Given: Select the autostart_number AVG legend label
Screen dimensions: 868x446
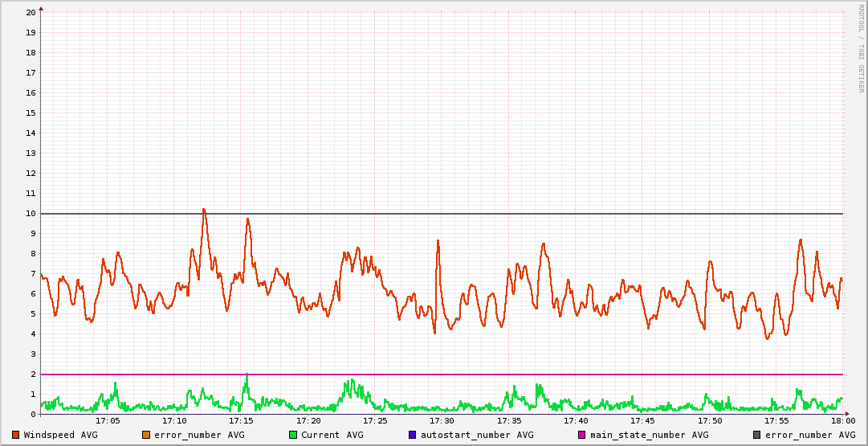Looking at the screenshot, I should (x=471, y=435).
